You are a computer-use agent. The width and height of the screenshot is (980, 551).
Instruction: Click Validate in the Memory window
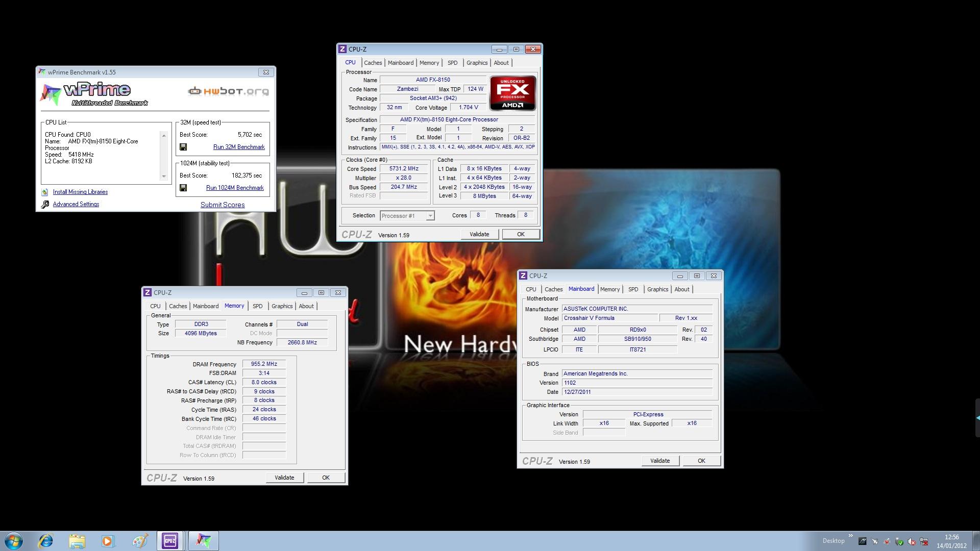pyautogui.click(x=284, y=478)
